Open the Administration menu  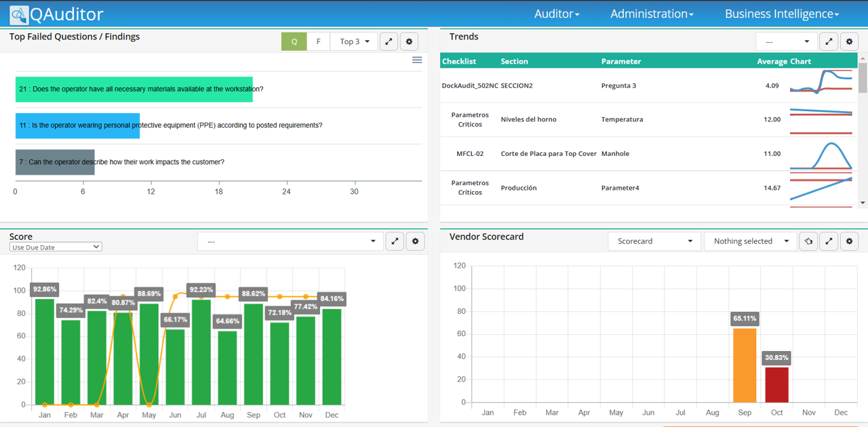(x=652, y=14)
